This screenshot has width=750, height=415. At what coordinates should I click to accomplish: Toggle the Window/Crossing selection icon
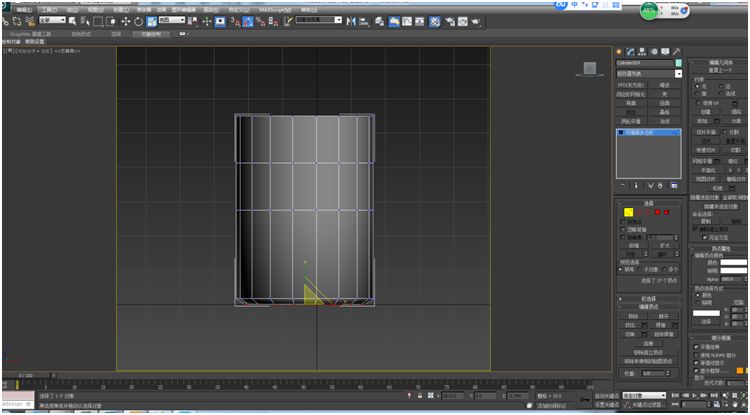click(110, 21)
